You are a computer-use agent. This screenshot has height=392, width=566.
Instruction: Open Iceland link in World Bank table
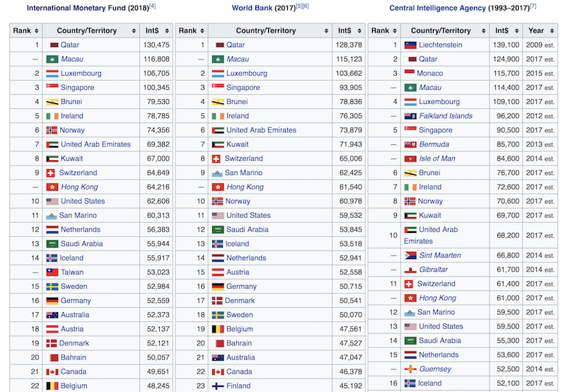coord(237,243)
